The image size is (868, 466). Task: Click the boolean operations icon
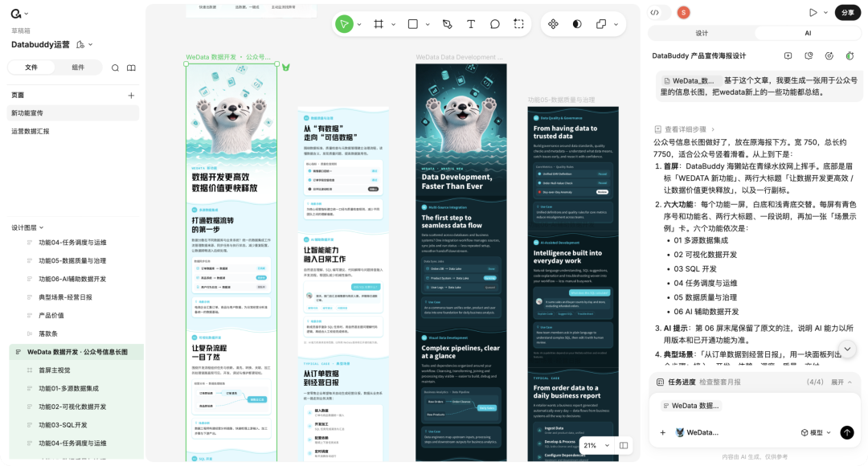point(601,24)
